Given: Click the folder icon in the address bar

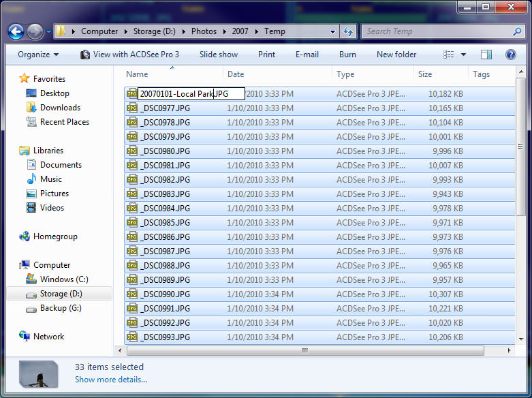Looking at the screenshot, I should pos(61,31).
